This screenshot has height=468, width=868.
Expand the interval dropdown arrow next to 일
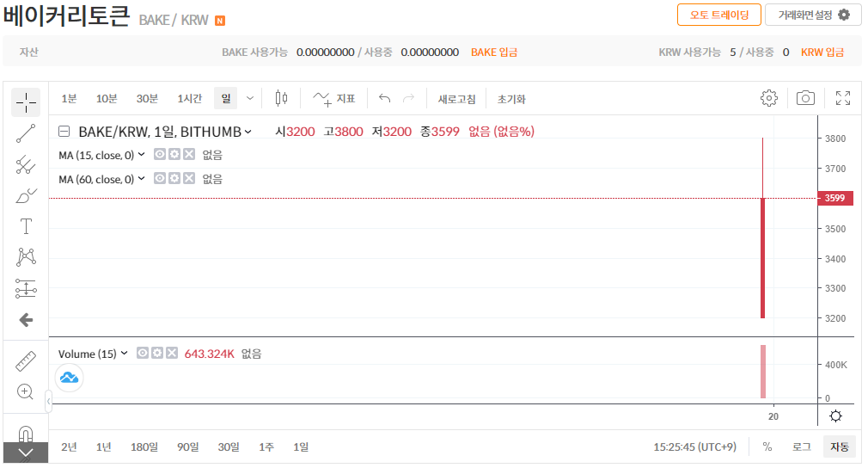pos(250,99)
